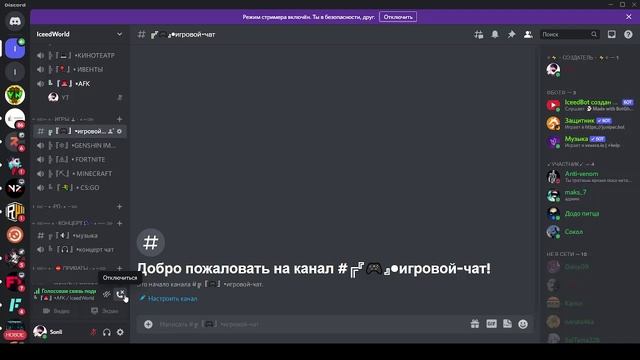Viewport: 640px width, 360px height.
Task: Collapse the КОНЦЕРТ category
Action: click(x=73, y=223)
